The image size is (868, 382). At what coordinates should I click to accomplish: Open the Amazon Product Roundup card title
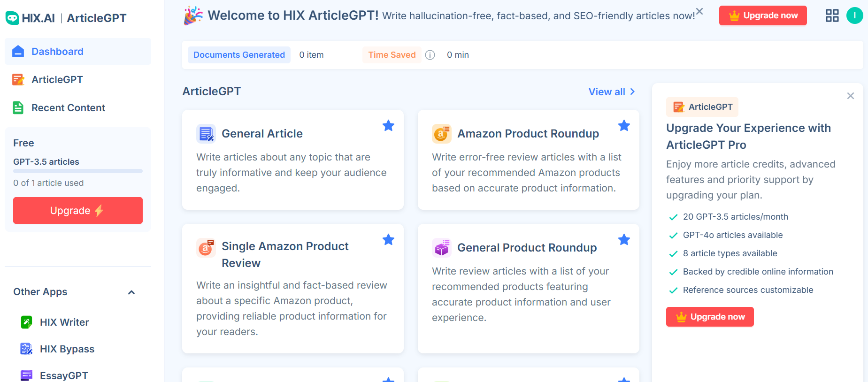point(528,134)
